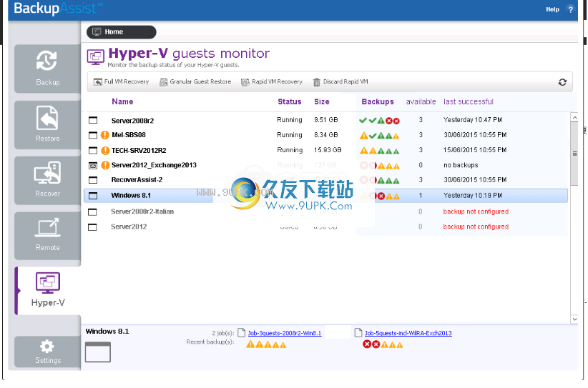The image size is (588, 388).
Task: Open the Settings section in the sidebar
Action: (48, 352)
